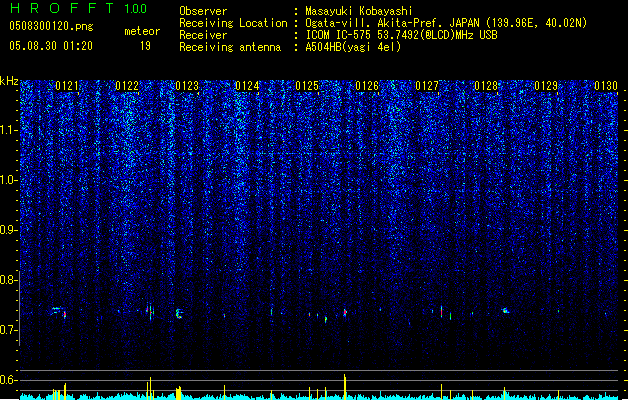
Task: Click the meteor echo blob just after 0128
Action: point(505,311)
